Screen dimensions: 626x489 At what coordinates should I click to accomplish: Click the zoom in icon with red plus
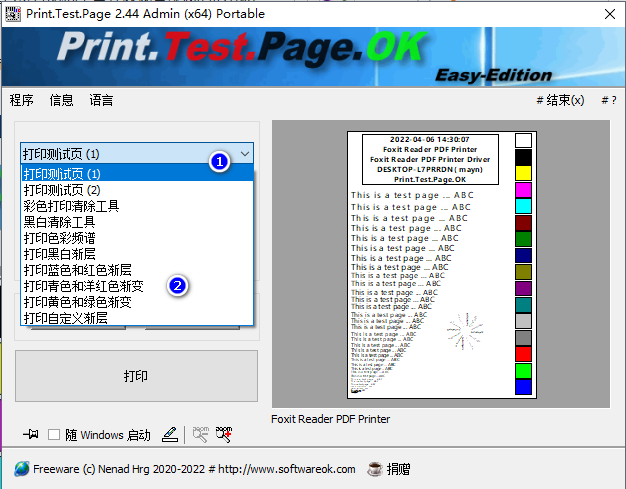click(x=224, y=434)
